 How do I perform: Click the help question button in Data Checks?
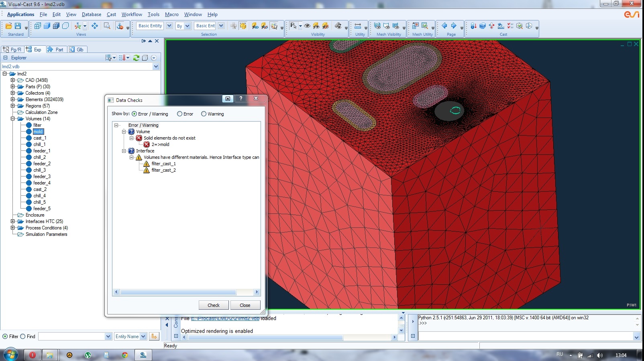tap(241, 99)
